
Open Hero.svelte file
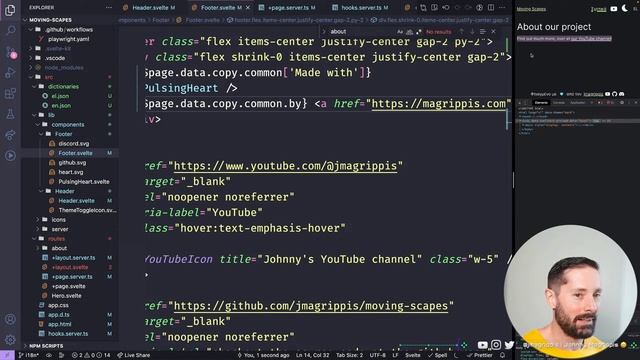pyautogui.click(x=66, y=296)
